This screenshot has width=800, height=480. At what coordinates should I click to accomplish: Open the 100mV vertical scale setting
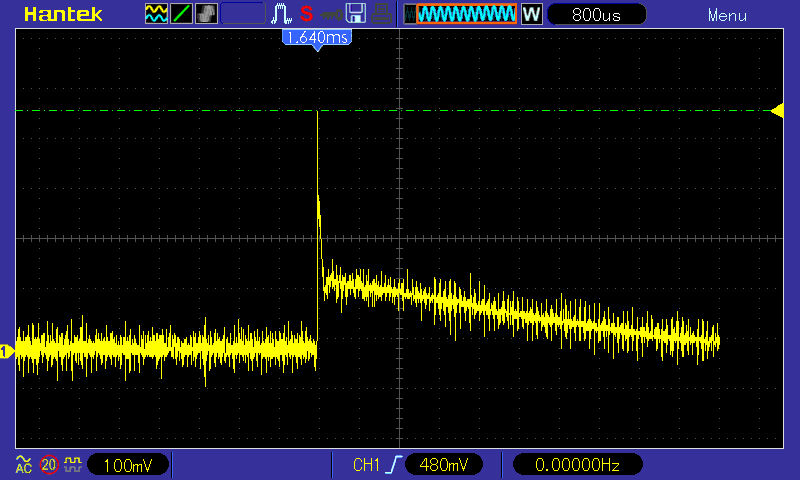coord(127,464)
